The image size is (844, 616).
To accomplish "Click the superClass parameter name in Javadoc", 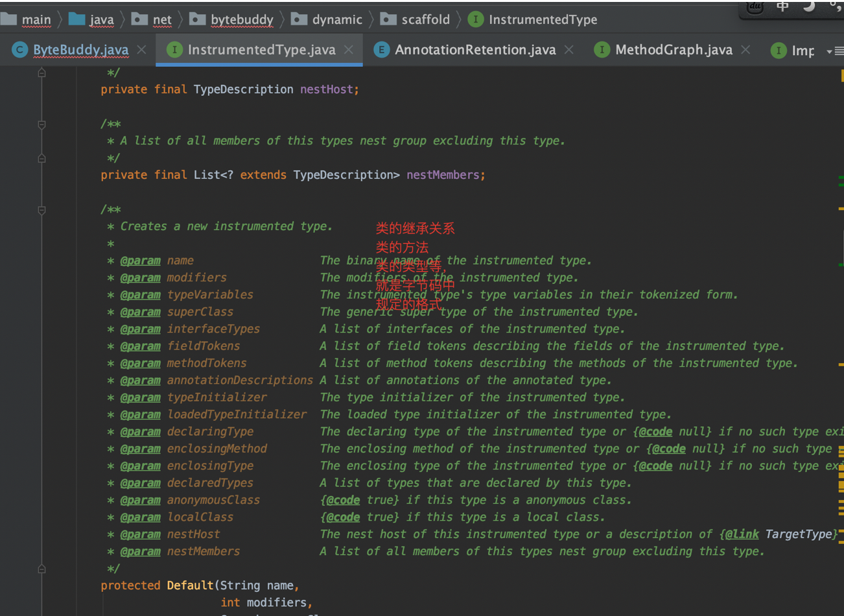I will pos(200,312).
